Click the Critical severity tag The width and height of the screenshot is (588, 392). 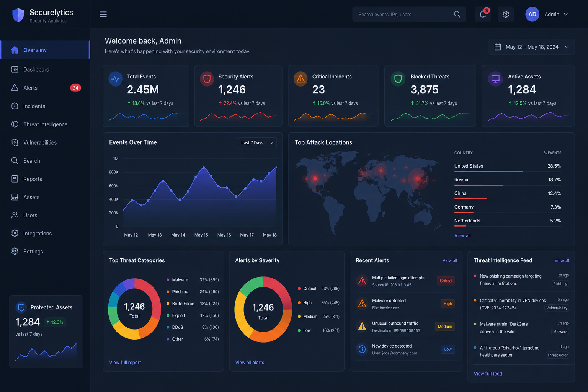click(x=446, y=281)
